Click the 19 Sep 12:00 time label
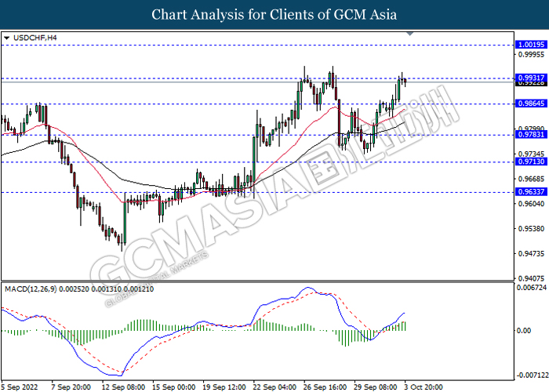 (224, 387)
